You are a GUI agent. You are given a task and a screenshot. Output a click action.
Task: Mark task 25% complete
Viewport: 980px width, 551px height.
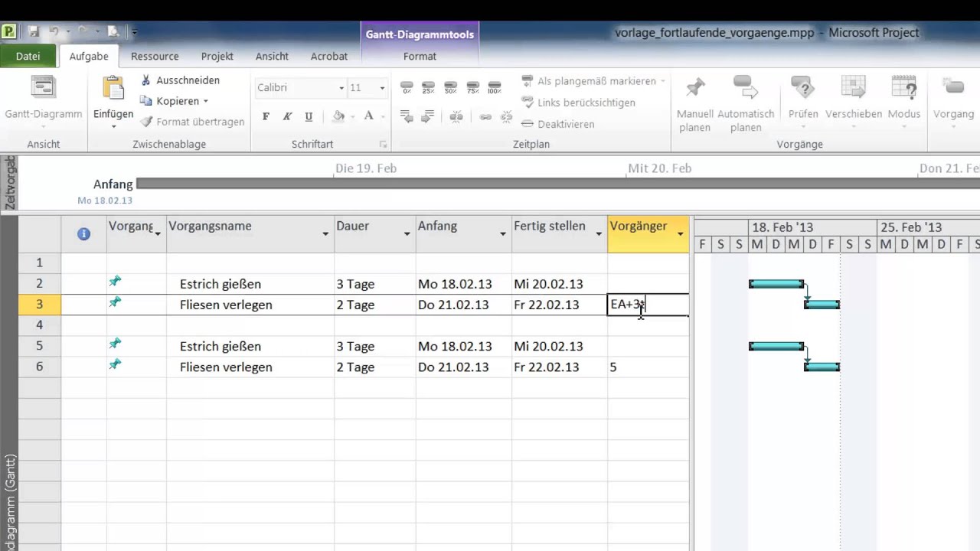(x=428, y=87)
